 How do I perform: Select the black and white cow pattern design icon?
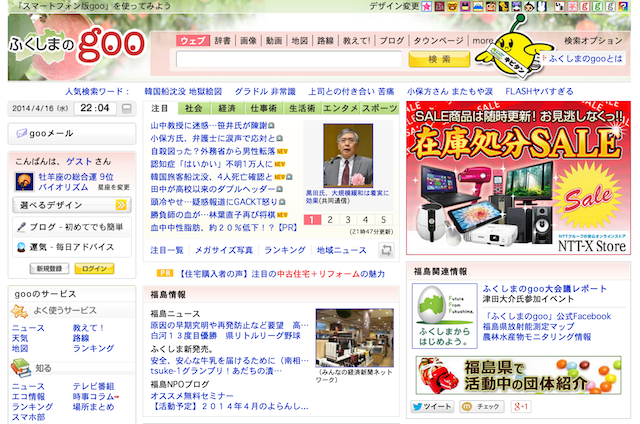pos(560,6)
